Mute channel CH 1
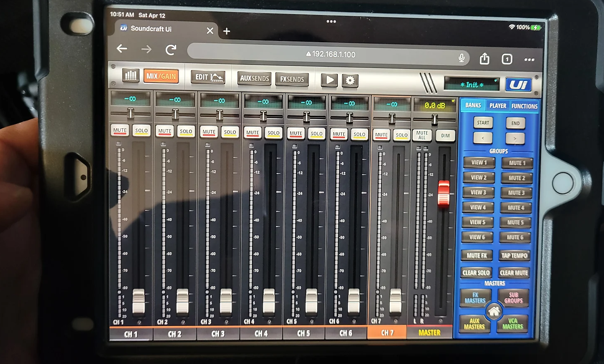The image size is (604, 364). coord(120,130)
